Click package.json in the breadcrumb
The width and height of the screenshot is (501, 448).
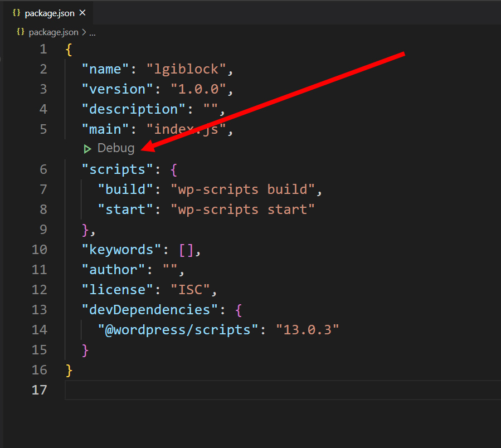click(x=53, y=32)
